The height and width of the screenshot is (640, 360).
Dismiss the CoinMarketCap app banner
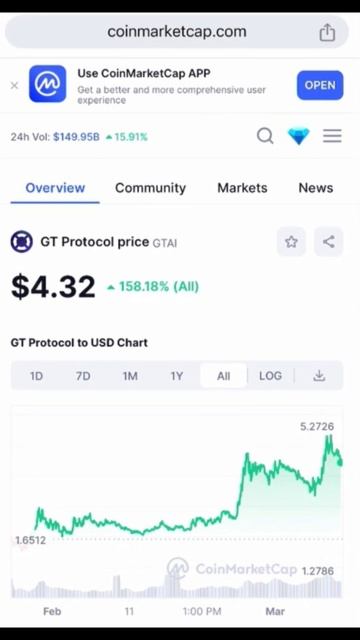click(14, 85)
